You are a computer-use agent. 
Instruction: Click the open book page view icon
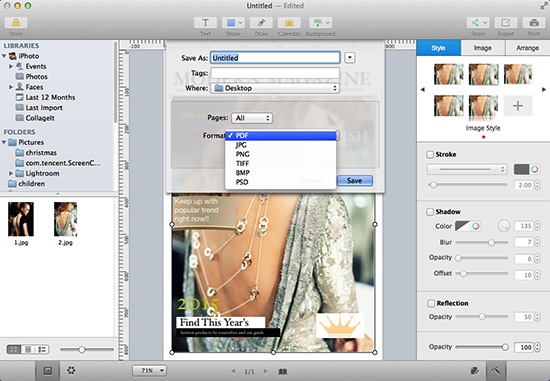point(283,371)
